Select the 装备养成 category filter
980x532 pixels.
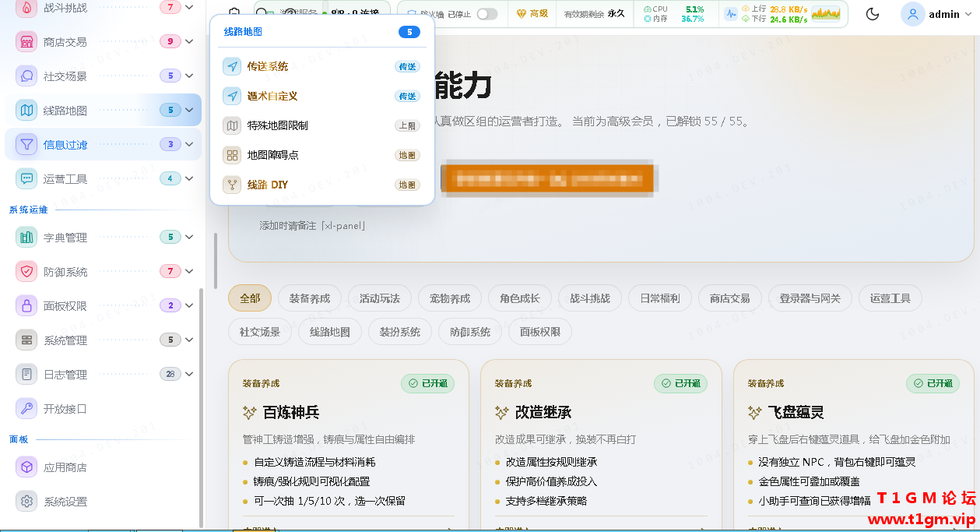tap(310, 298)
